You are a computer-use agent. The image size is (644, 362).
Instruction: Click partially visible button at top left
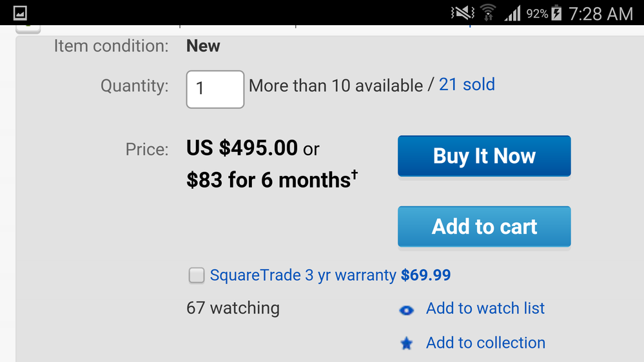tap(28, 29)
